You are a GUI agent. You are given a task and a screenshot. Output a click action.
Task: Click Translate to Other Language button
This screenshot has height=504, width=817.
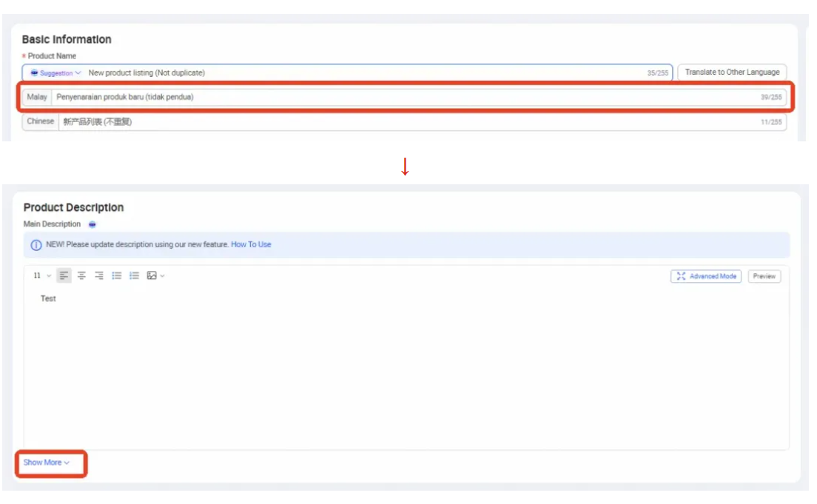point(732,73)
